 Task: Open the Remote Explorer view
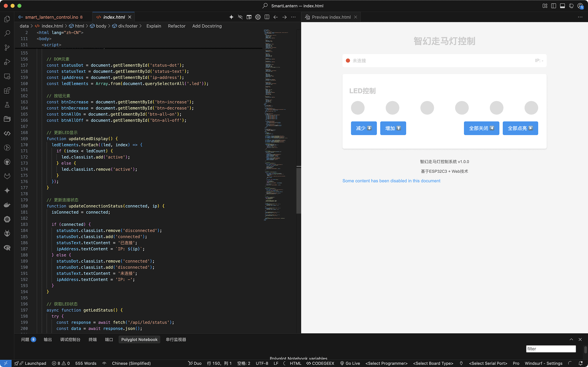tap(7, 76)
